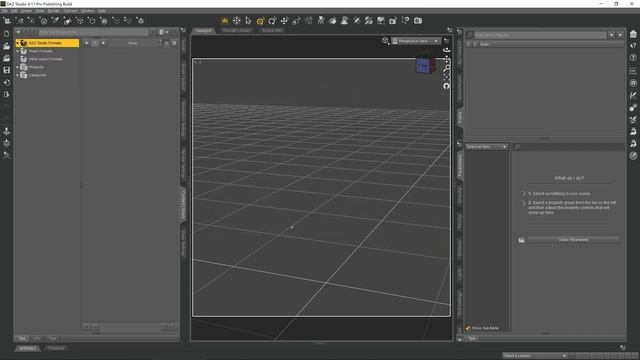The image size is (640, 360).
Task: Select the Node Selection arrow tool
Action: (249, 20)
